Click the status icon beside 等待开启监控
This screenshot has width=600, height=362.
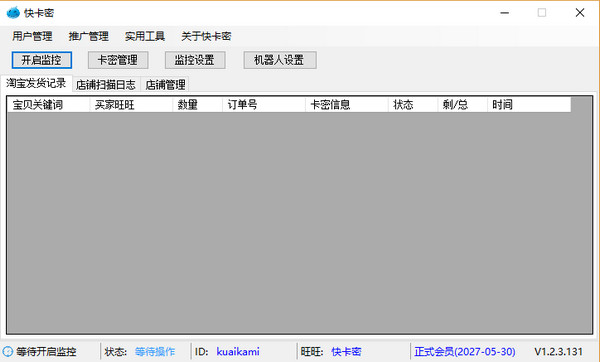(x=8, y=351)
